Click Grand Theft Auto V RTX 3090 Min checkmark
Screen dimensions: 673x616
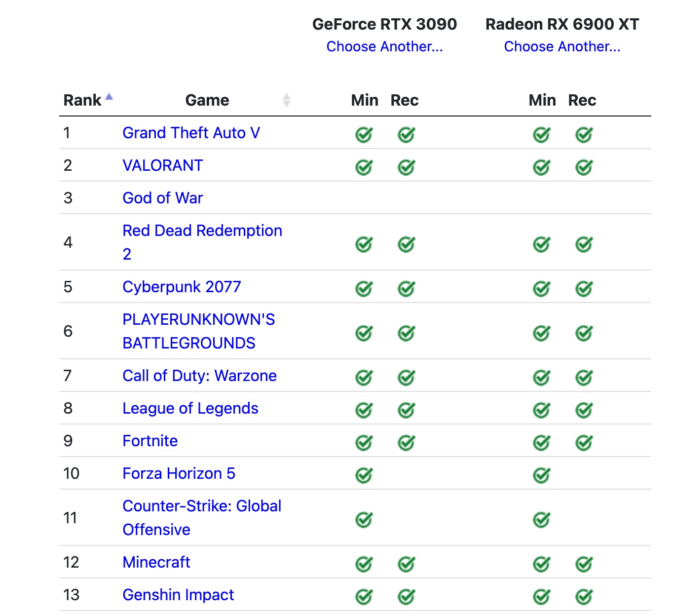click(x=364, y=134)
